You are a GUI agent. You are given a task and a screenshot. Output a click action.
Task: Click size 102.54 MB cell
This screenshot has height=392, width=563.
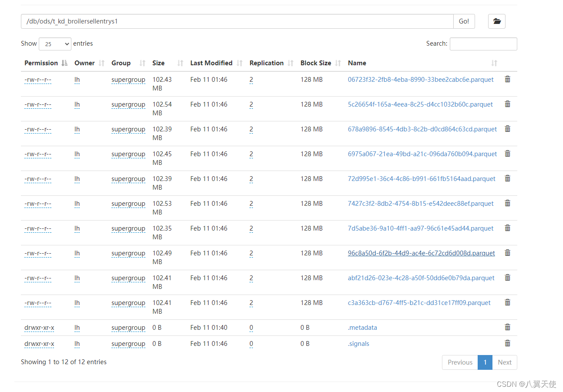pyautogui.click(x=162, y=109)
